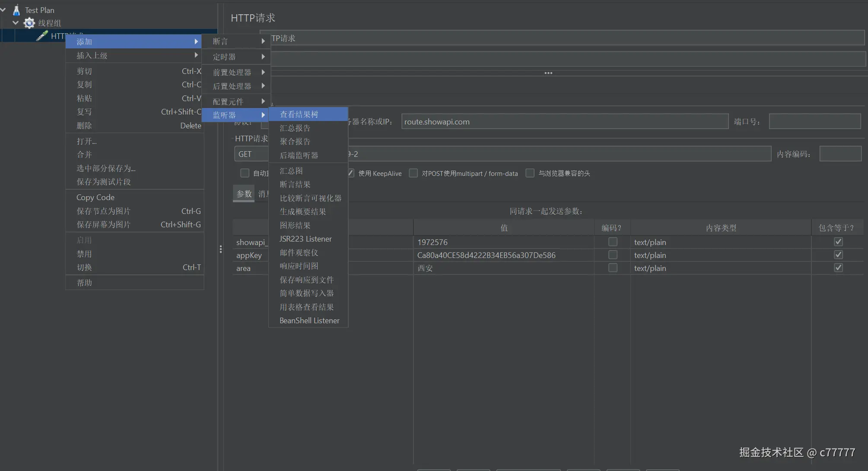Uncheck 包含等于 for appKey row
The width and height of the screenshot is (868, 471).
(x=838, y=255)
